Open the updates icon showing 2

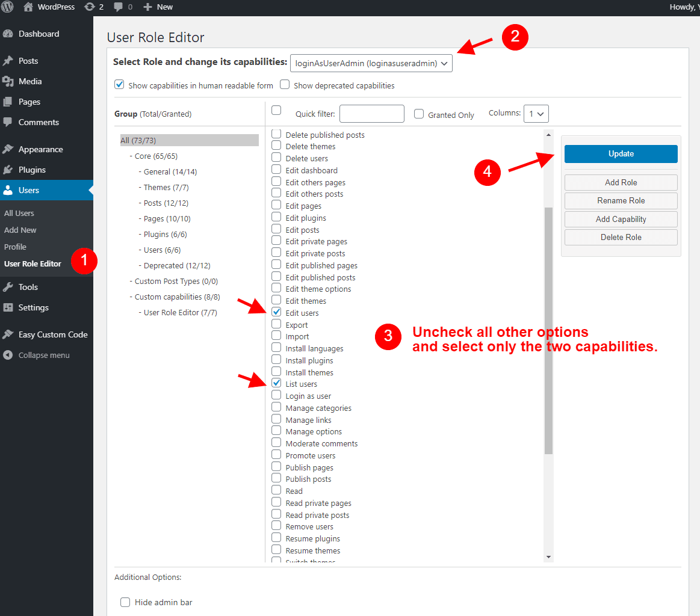click(x=90, y=7)
